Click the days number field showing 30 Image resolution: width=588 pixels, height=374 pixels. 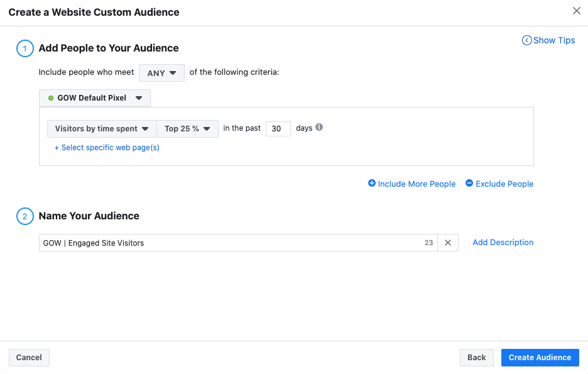(x=278, y=129)
